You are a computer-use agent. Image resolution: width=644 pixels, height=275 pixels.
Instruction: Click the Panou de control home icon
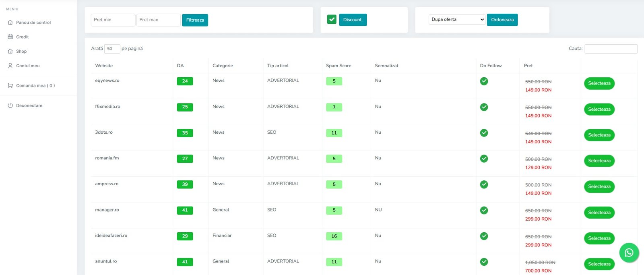(10, 23)
